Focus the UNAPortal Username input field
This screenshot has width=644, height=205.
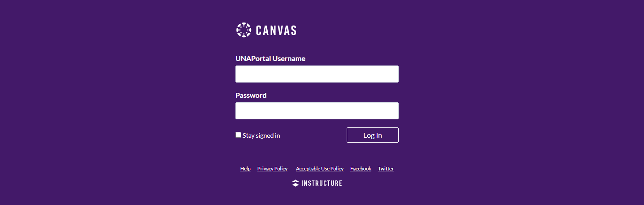point(317,74)
